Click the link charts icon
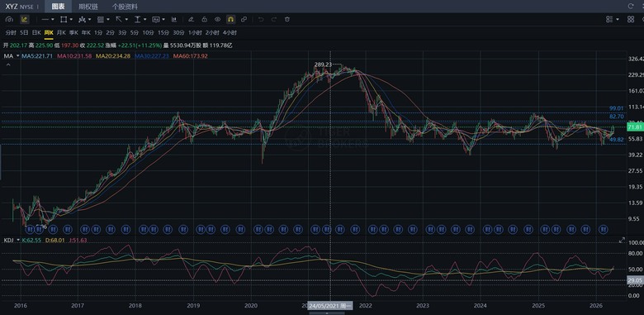The height and width of the screenshot is (315, 644). (x=244, y=19)
